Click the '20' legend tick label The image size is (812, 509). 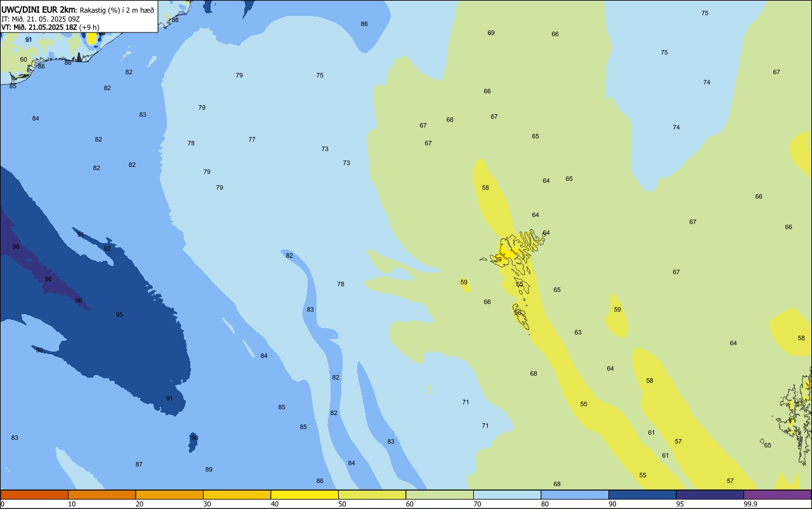[x=140, y=504]
